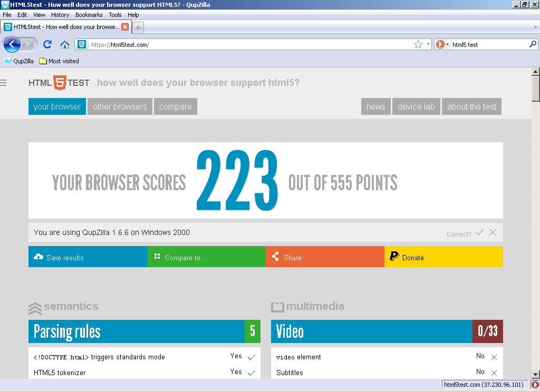Viewport: 540px width, 392px height.
Task: Click the Save results button
Action: (88, 257)
